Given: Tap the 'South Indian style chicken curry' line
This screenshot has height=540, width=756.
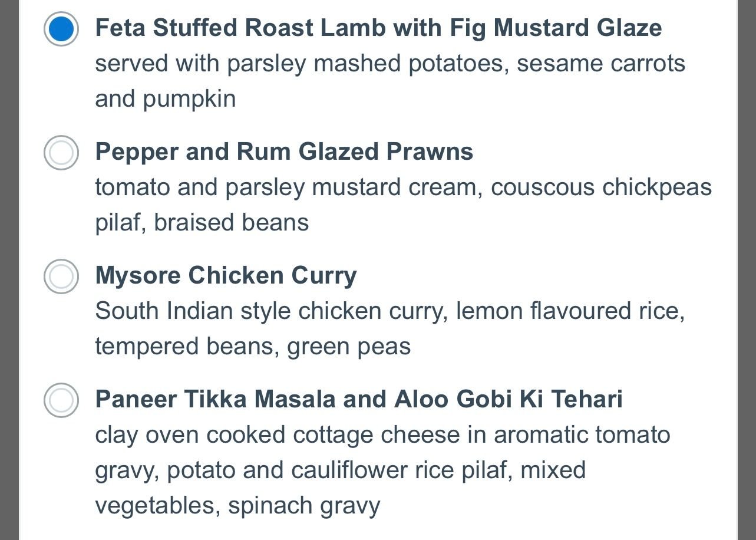Looking at the screenshot, I should click(x=389, y=311).
